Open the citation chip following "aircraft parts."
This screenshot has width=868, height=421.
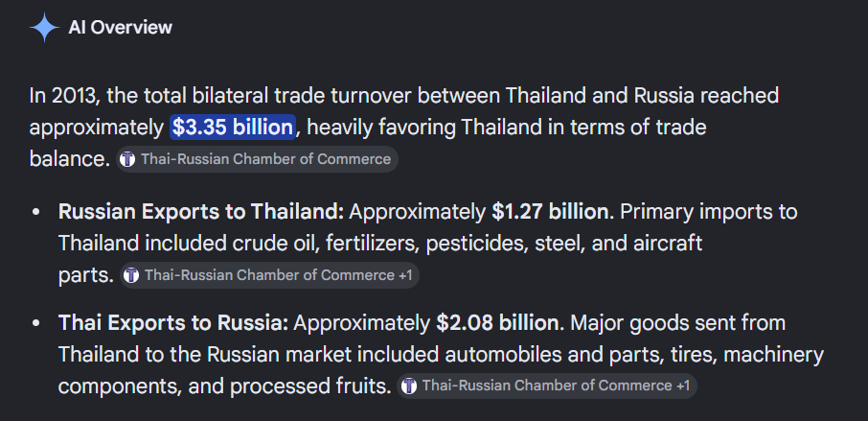point(269,275)
